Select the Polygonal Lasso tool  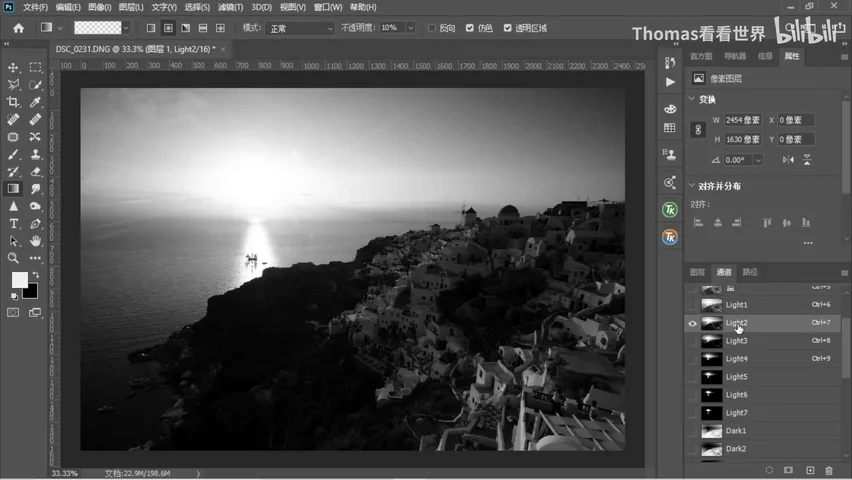point(13,85)
